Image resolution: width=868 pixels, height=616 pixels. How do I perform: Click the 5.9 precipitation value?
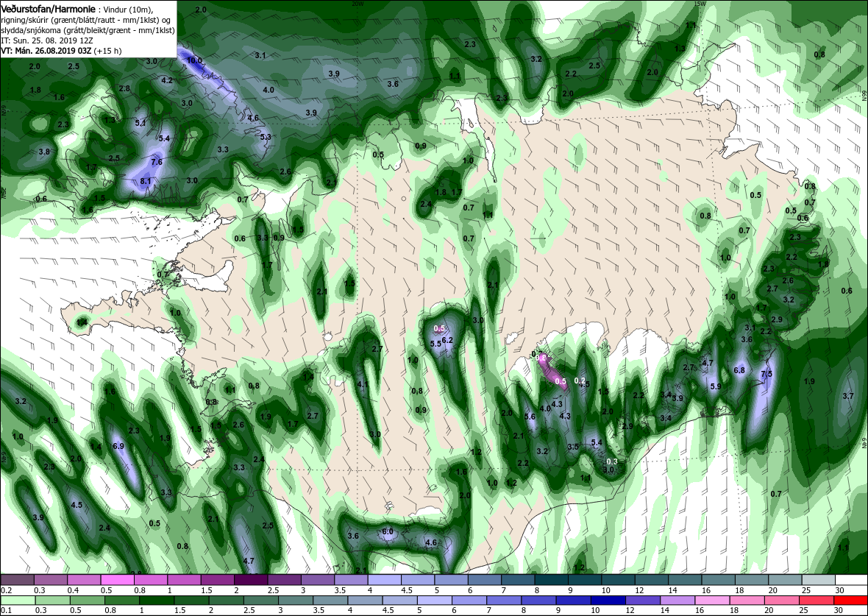(x=716, y=386)
